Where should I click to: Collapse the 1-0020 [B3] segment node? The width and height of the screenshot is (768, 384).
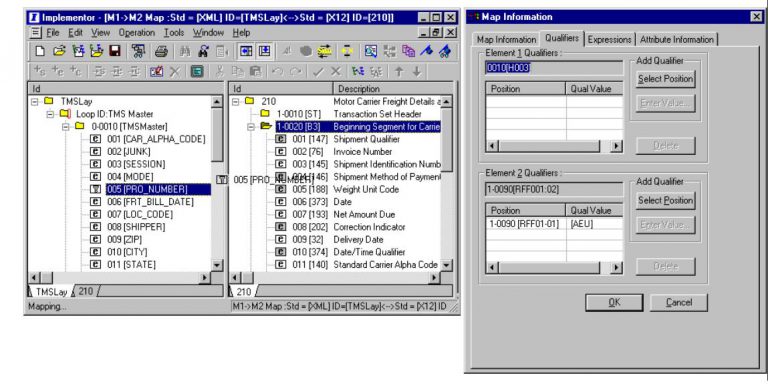tap(251, 126)
